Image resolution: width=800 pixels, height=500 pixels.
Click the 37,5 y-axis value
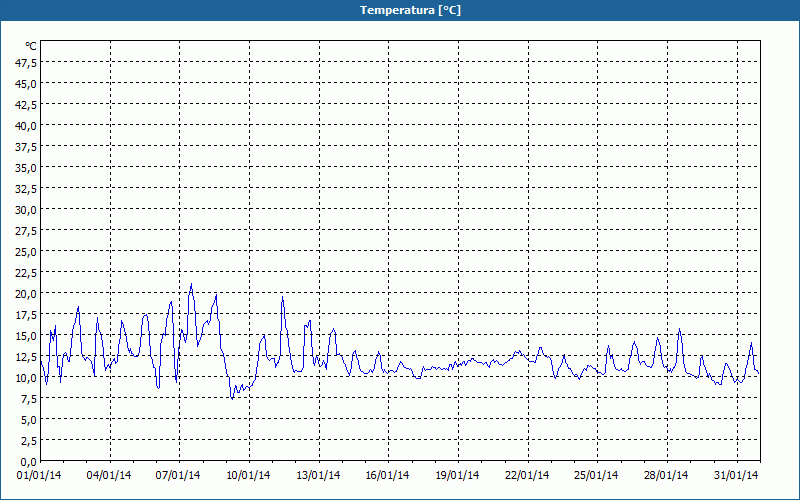27,146
